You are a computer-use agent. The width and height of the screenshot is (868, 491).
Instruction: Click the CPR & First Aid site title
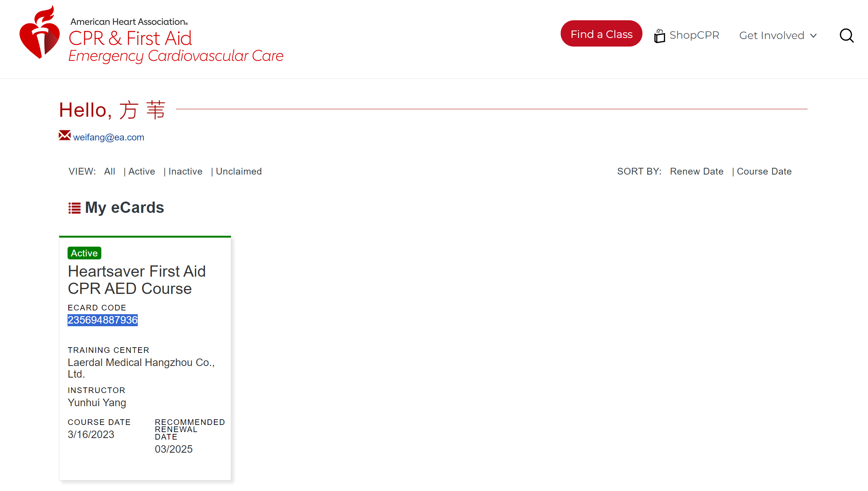click(130, 38)
